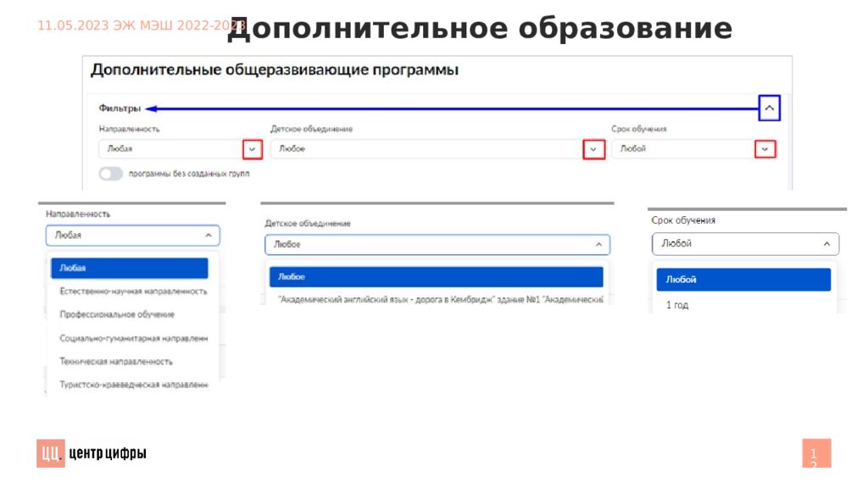The image size is (868, 488).
Task: Select 'Туристско-краеведческая' direction option
Action: pos(133,385)
